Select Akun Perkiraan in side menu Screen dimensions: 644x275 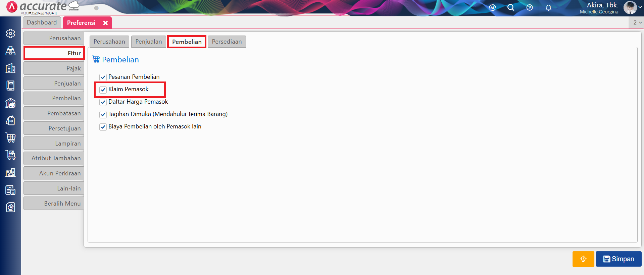click(54, 173)
